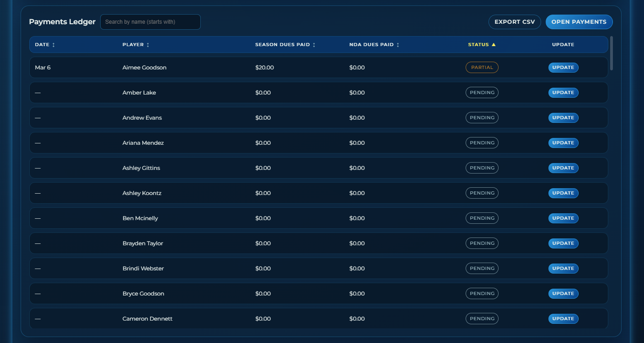Image resolution: width=644 pixels, height=343 pixels.
Task: Export the ledger as CSV
Action: click(515, 21)
